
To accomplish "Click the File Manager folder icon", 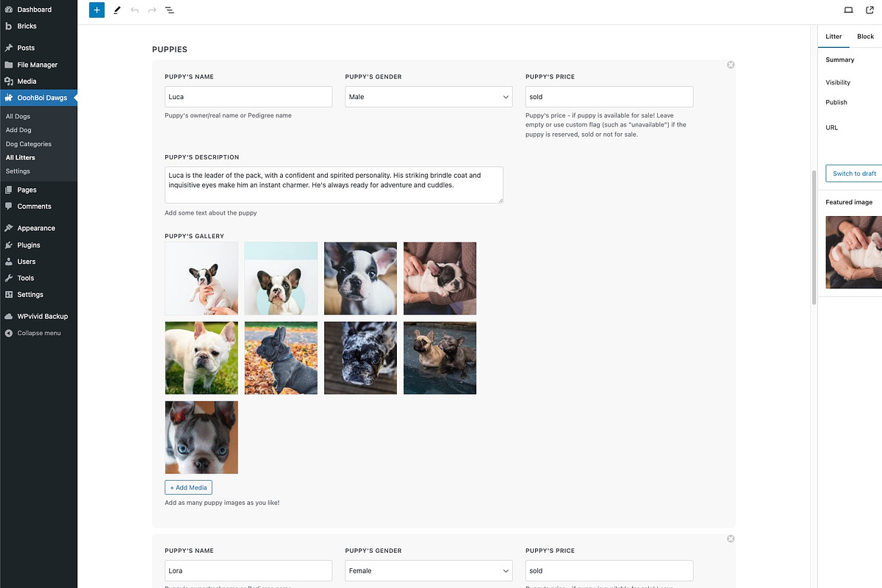I will (x=9, y=65).
